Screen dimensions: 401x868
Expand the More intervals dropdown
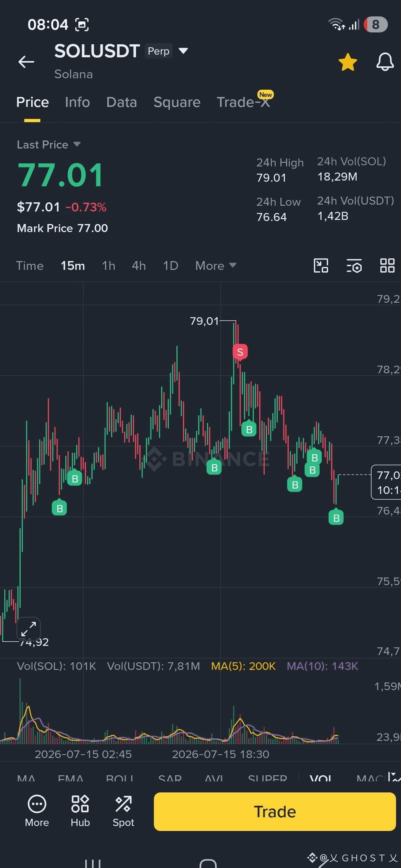(x=216, y=266)
